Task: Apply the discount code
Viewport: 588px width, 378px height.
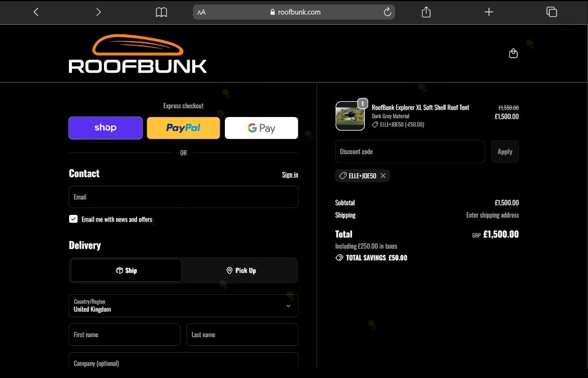Action: click(x=505, y=152)
